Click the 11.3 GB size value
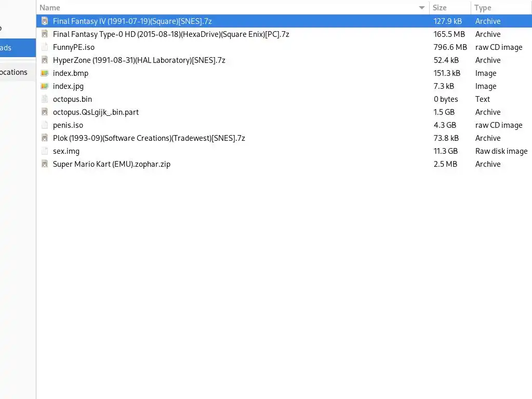 pos(445,151)
